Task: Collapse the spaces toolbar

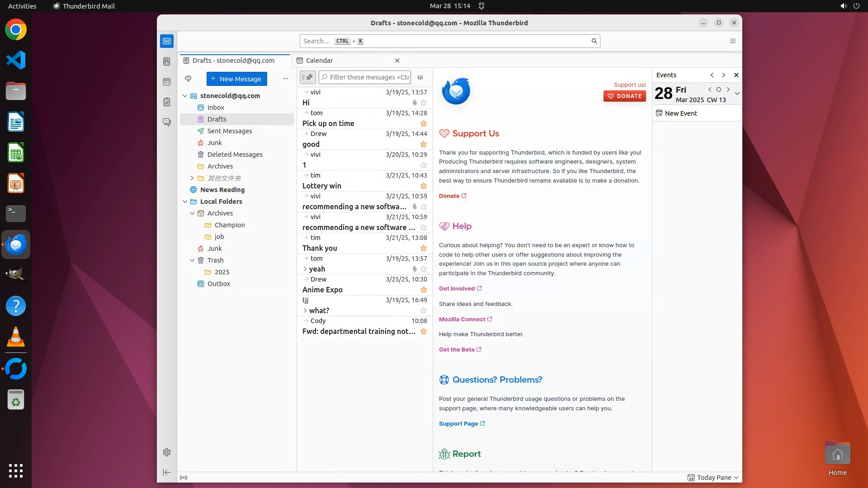Action: (x=167, y=472)
